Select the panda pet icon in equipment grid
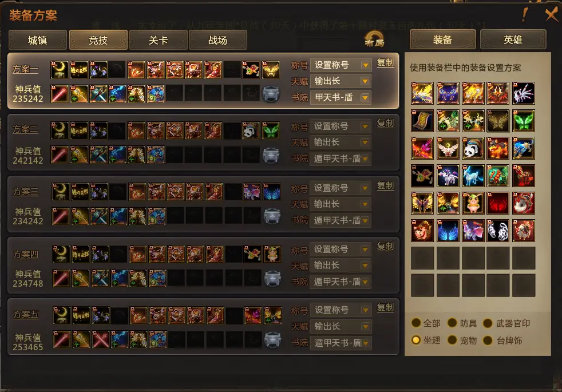 click(473, 148)
